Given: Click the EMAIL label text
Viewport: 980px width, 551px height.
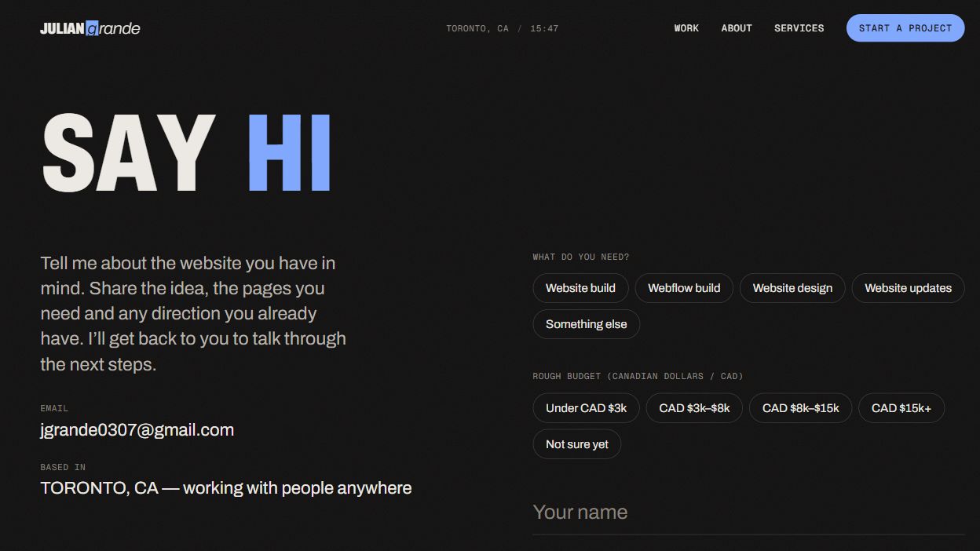Looking at the screenshot, I should [54, 408].
